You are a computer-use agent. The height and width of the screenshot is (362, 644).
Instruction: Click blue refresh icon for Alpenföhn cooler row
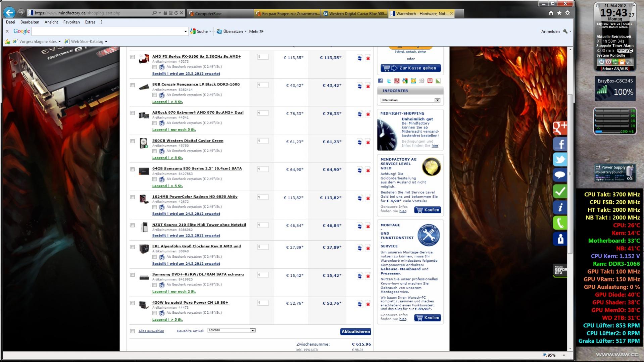coord(359,248)
